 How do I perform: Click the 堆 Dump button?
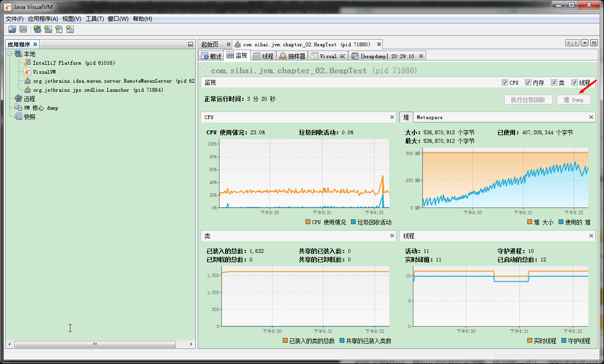[574, 100]
